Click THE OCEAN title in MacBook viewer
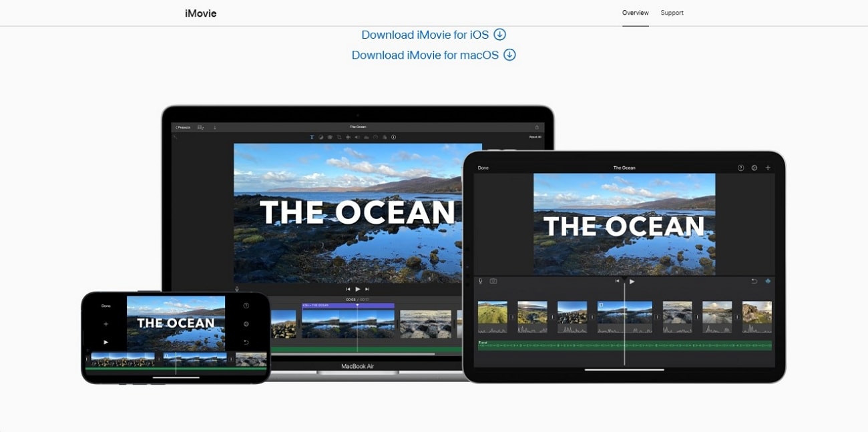The image size is (868, 432). 358,212
